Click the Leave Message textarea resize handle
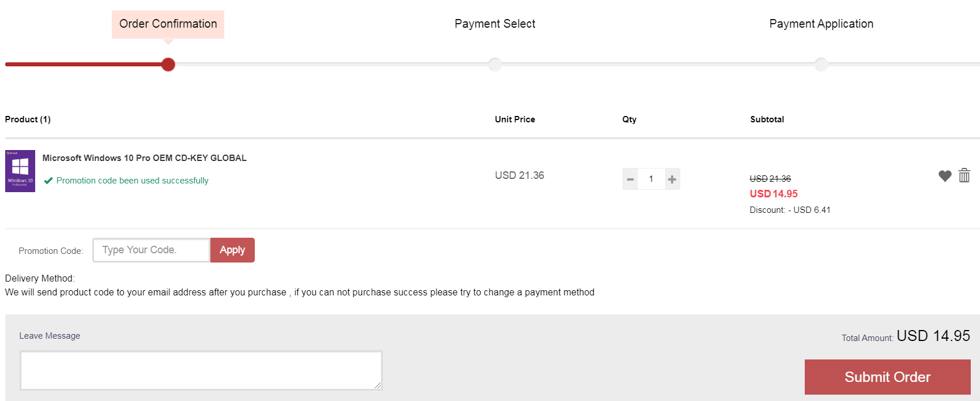Screen dimensions: 980x401 (x=378, y=385)
